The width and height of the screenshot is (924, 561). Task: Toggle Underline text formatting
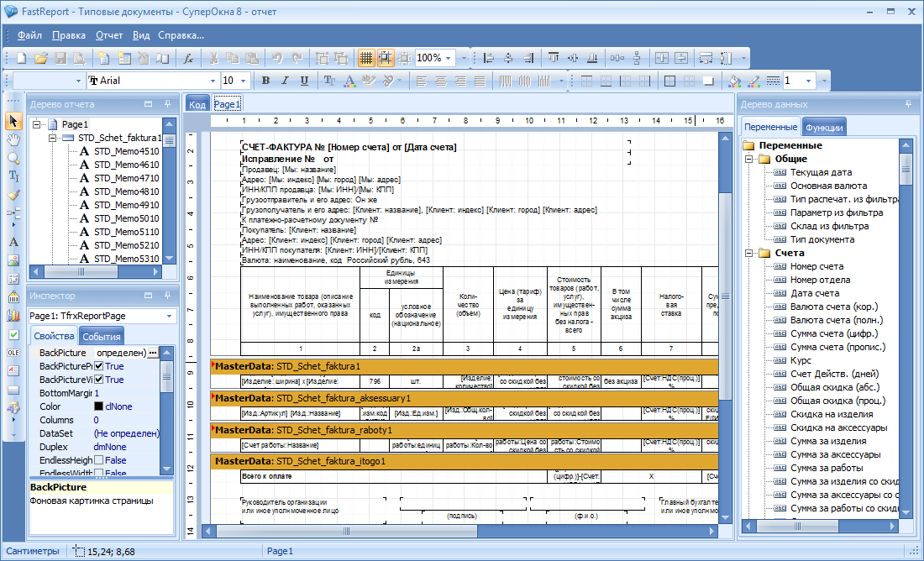click(x=304, y=81)
